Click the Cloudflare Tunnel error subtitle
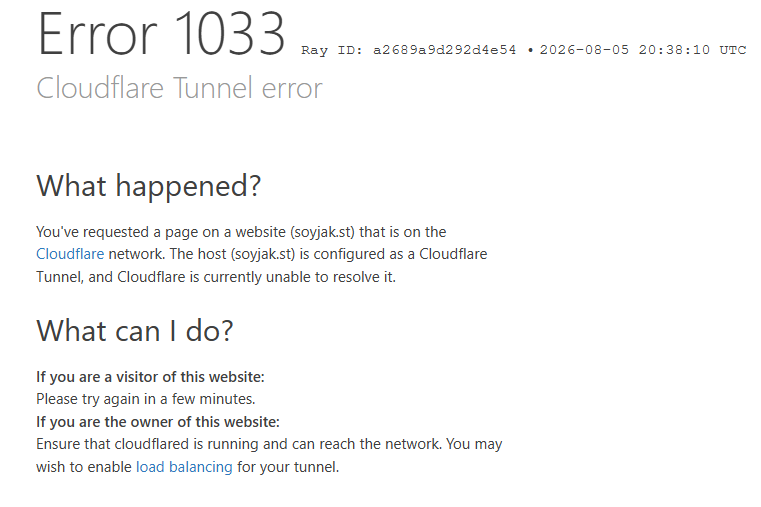 point(180,88)
